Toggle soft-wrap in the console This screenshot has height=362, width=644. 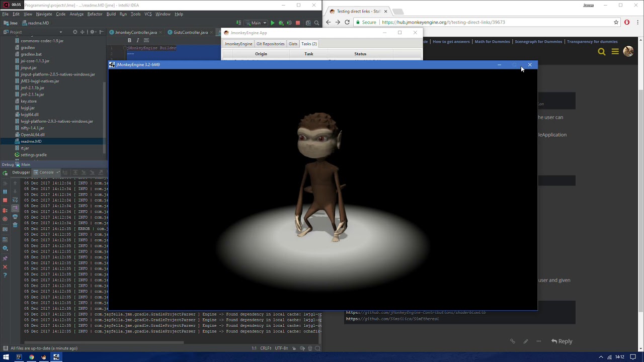click(x=15, y=200)
